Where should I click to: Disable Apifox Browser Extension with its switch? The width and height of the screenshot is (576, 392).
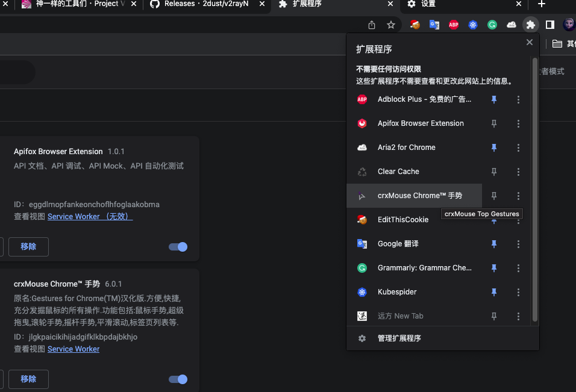pos(178,247)
